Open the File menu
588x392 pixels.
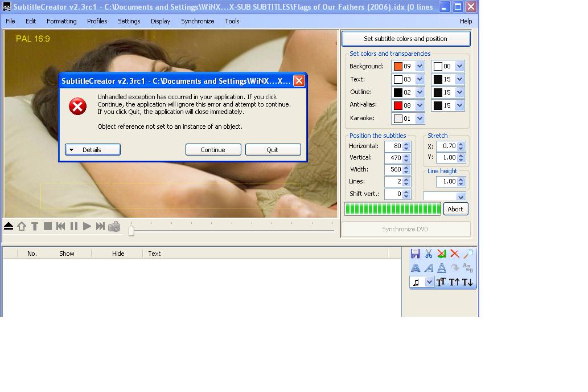click(10, 21)
